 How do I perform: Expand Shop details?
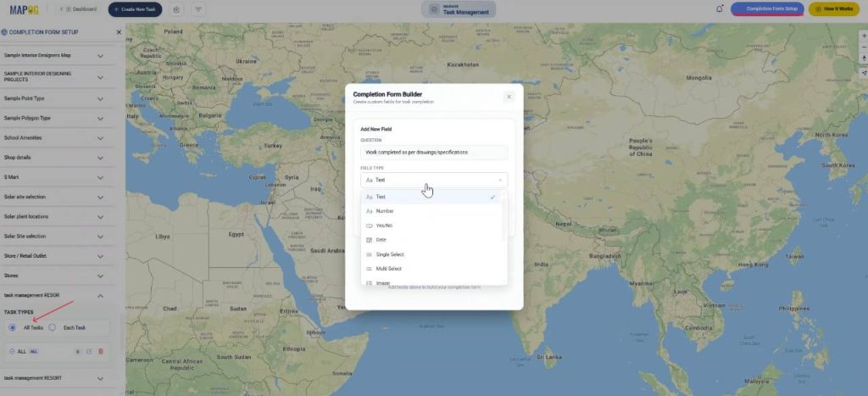point(100,158)
